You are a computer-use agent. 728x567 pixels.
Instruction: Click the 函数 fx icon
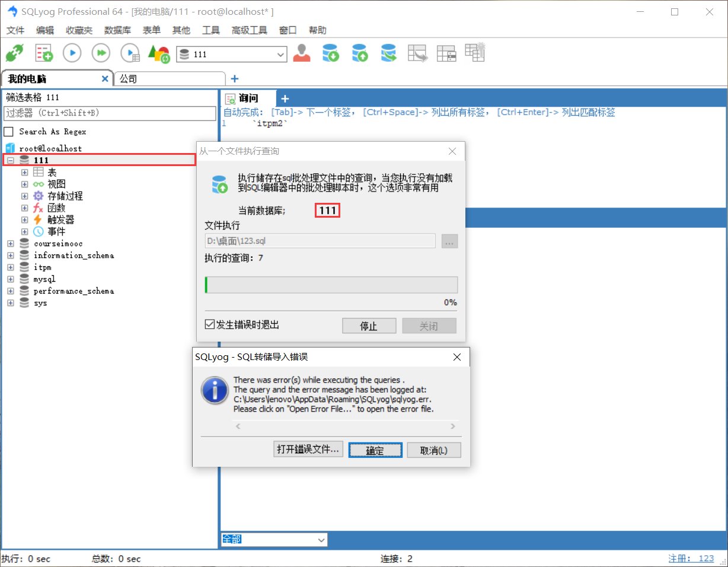pyautogui.click(x=39, y=208)
